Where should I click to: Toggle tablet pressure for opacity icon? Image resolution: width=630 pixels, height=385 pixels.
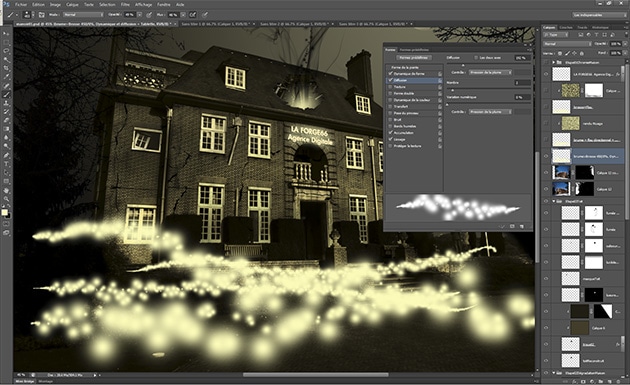coord(149,14)
